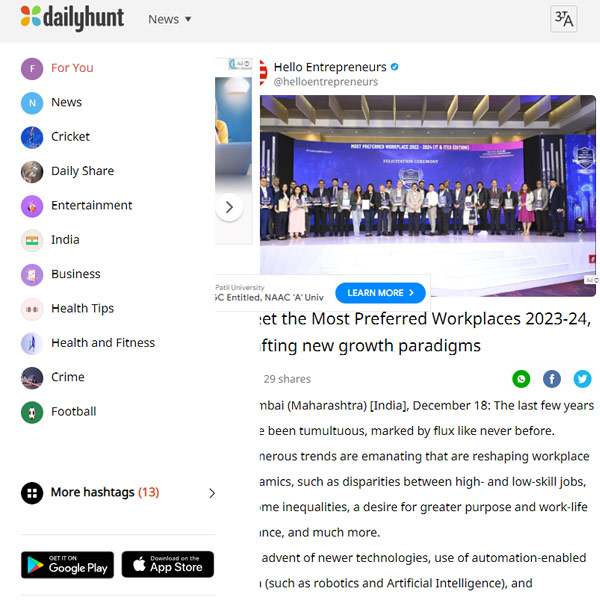Advance ad carousel with next arrow
This screenshot has height=600, width=600.
(x=229, y=207)
